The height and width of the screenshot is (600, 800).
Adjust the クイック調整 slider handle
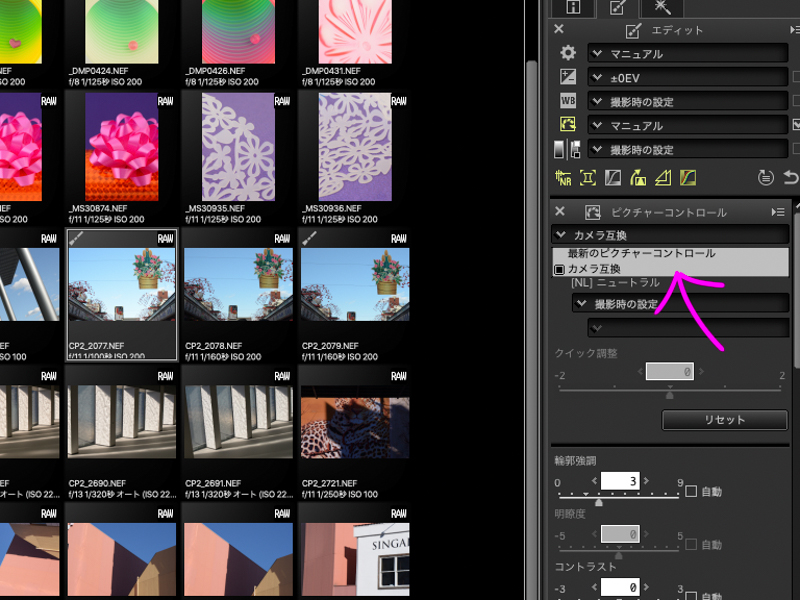coord(669,394)
